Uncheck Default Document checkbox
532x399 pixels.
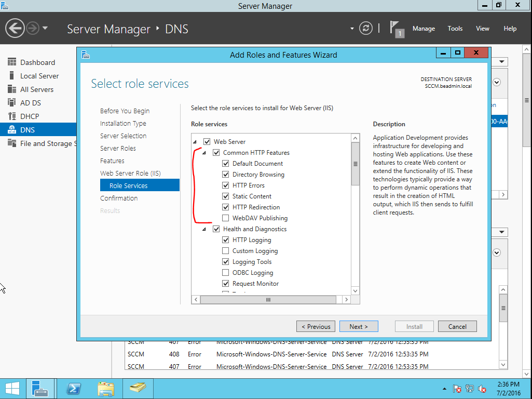(225, 163)
